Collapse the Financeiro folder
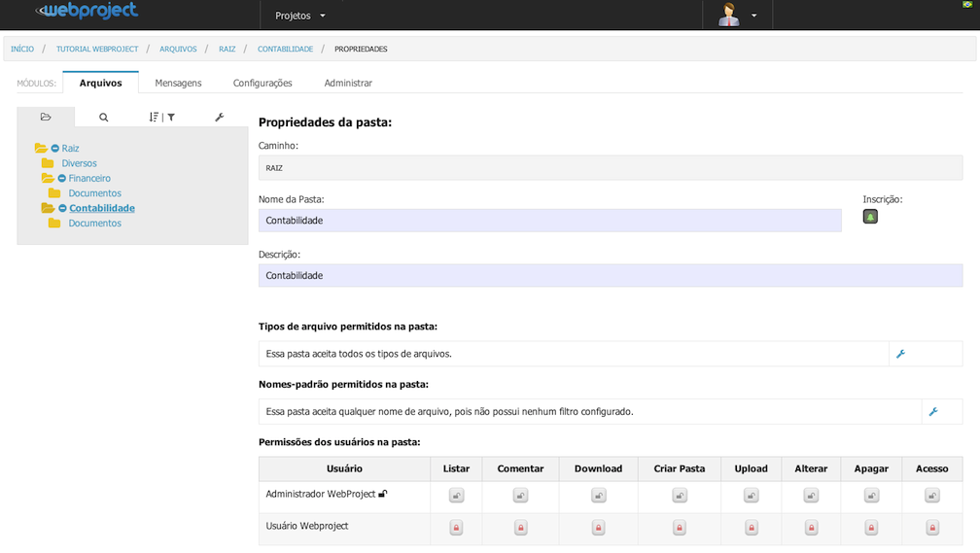The width and height of the screenshot is (980, 553). 62,178
